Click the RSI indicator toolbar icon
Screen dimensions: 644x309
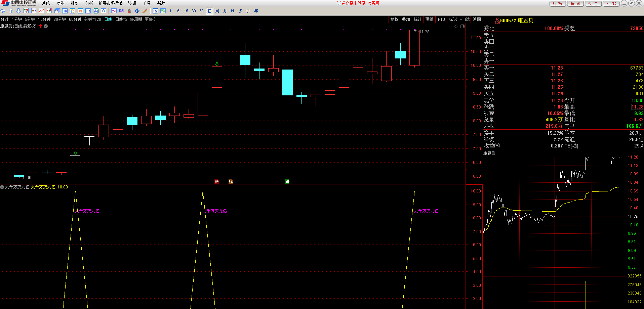pos(122,11)
